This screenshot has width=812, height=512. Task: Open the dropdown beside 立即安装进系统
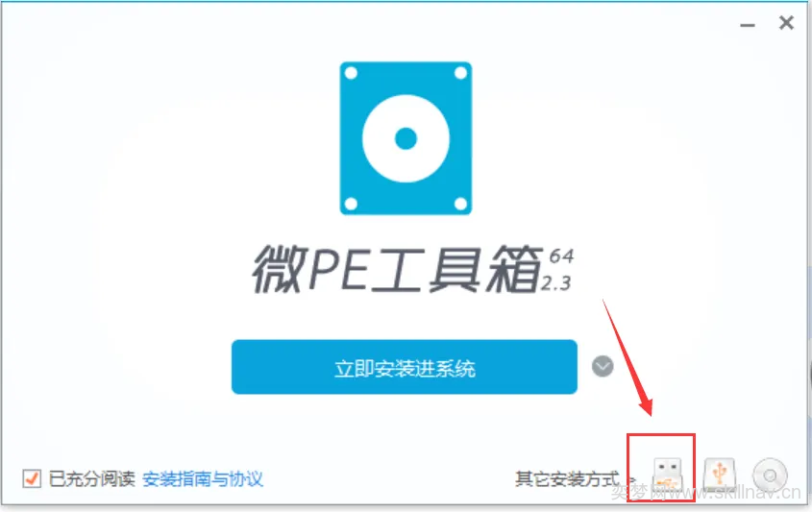click(x=603, y=367)
